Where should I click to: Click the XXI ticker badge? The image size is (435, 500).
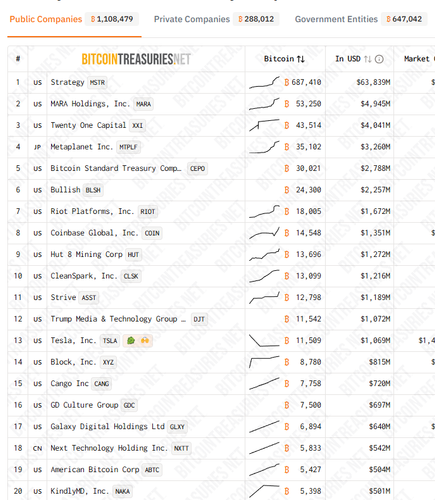point(137,125)
